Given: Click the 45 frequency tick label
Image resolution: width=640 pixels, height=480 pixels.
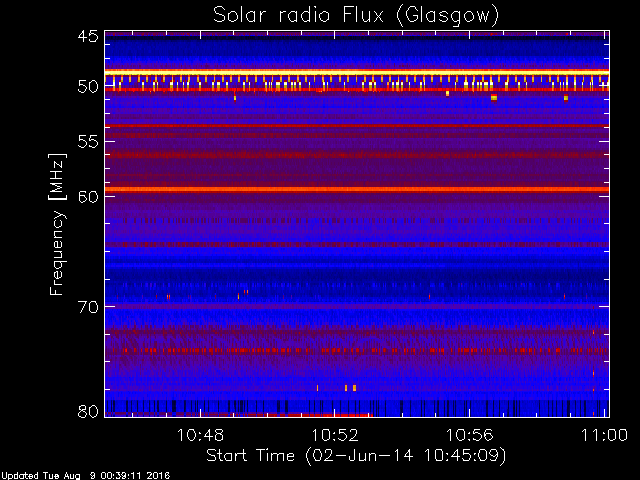Looking at the screenshot, I should point(88,36).
